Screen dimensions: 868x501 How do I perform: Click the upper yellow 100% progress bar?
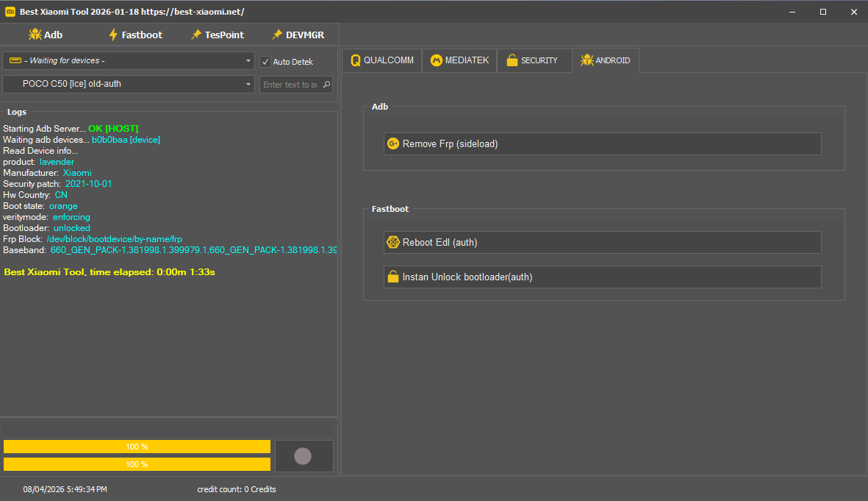click(137, 447)
